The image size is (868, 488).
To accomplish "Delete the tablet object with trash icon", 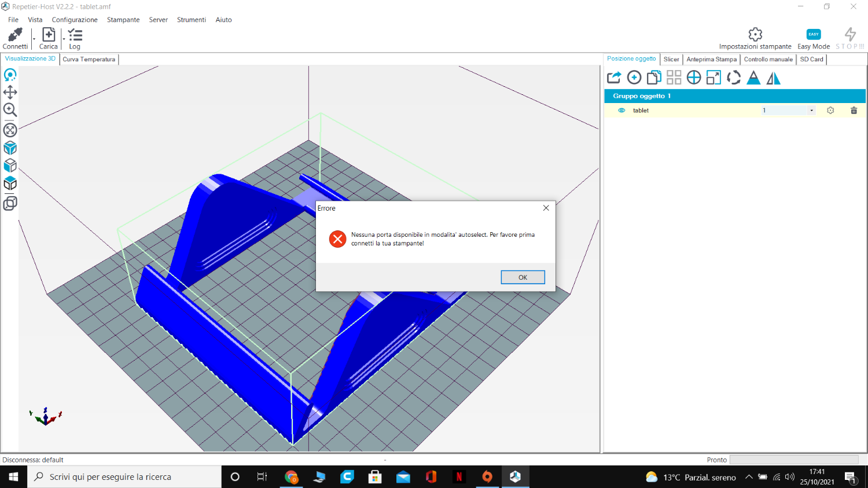I will 854,111.
